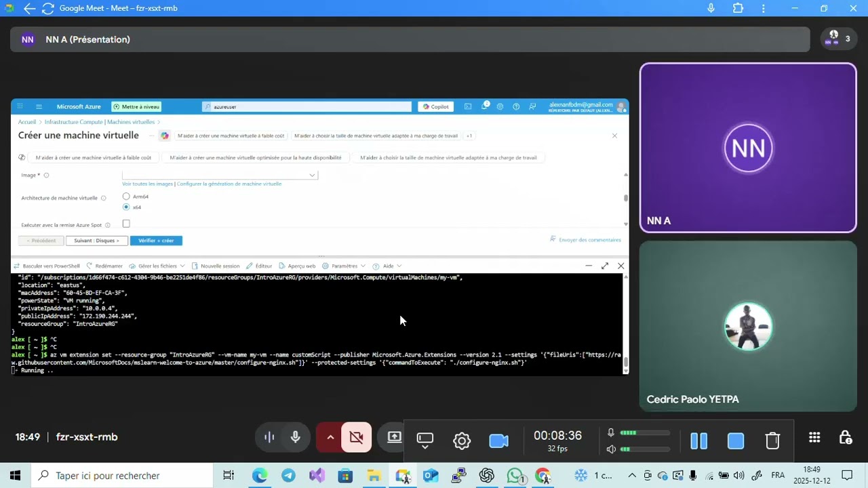Select Cedric Paolo YETPA video tile
This screenshot has width=868, height=488.
(x=748, y=326)
